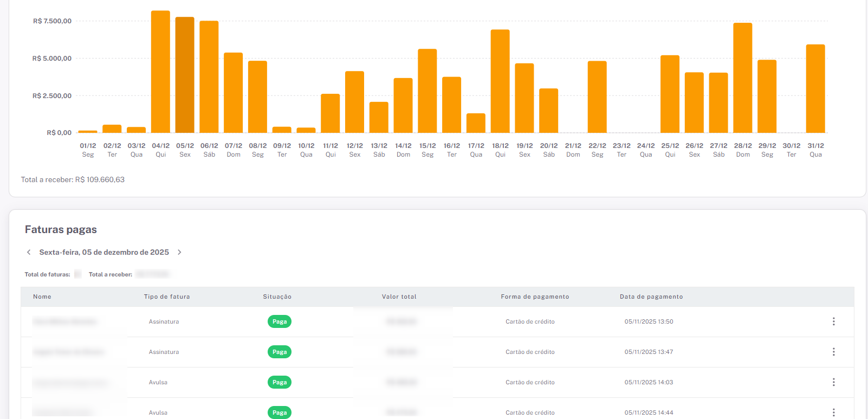The height and width of the screenshot is (419, 868).
Task: Open the row actions for the 14:44 payment
Action: [833, 412]
